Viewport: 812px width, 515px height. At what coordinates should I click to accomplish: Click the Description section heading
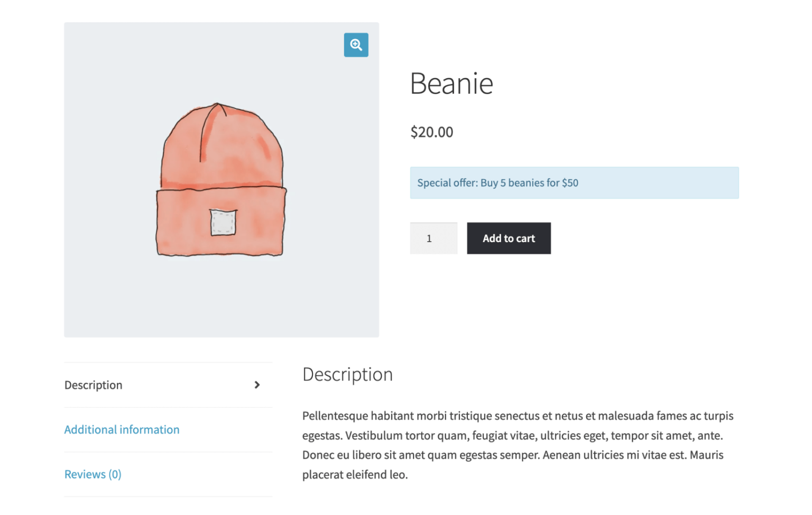click(x=347, y=374)
